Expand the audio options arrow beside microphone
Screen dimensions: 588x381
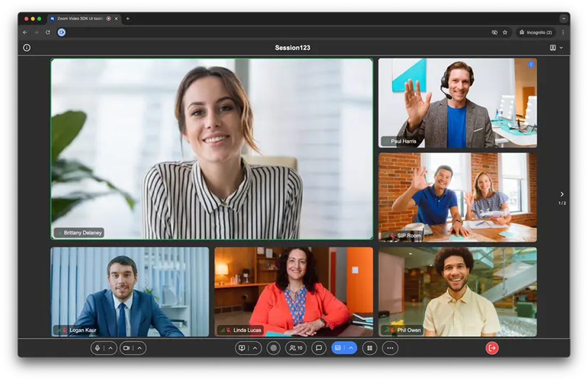[x=111, y=348]
